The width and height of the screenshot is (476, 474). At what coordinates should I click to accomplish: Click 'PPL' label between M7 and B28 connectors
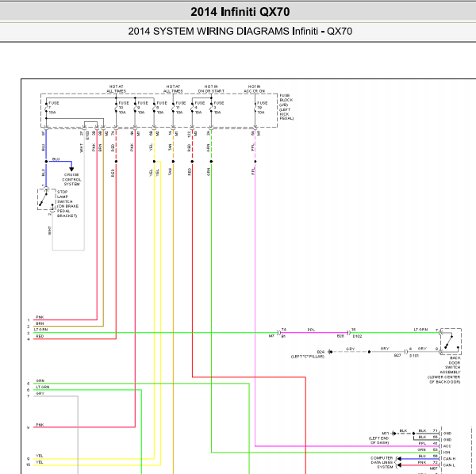311,330
